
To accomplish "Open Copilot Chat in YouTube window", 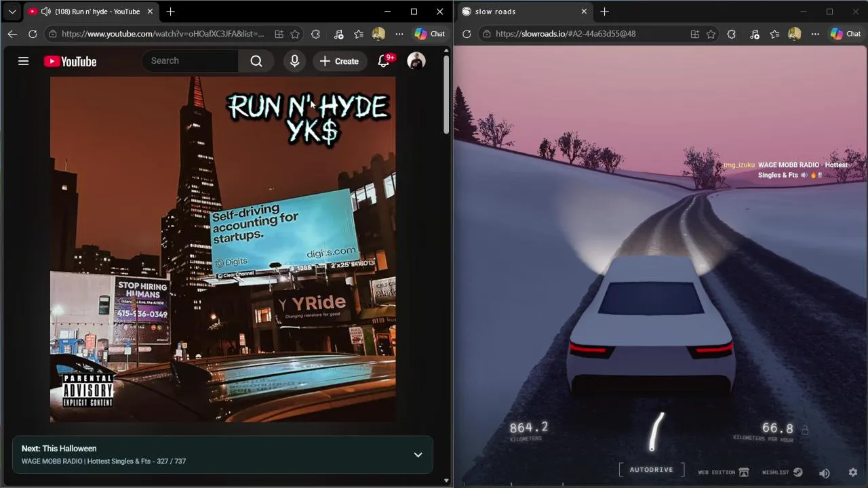I will pos(430,34).
